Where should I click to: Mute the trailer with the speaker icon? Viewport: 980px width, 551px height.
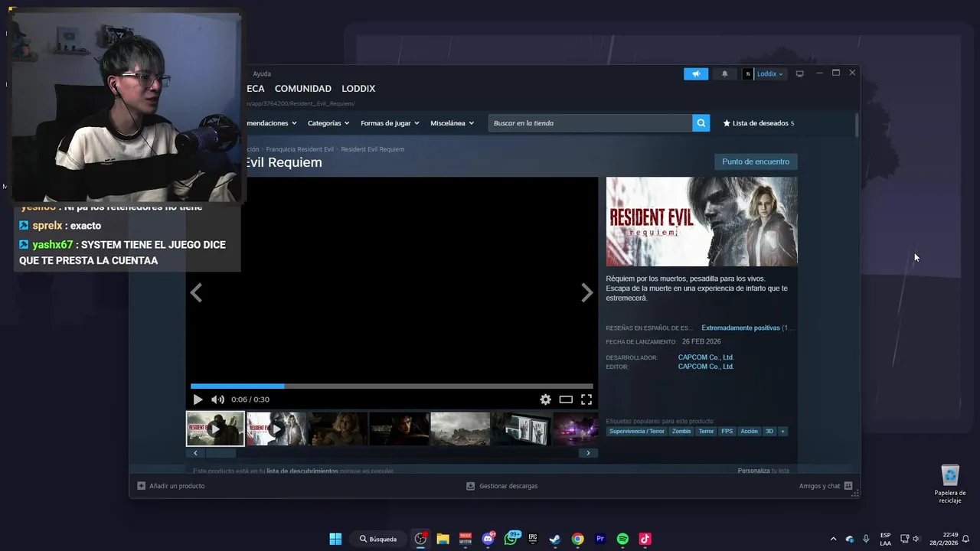point(217,399)
